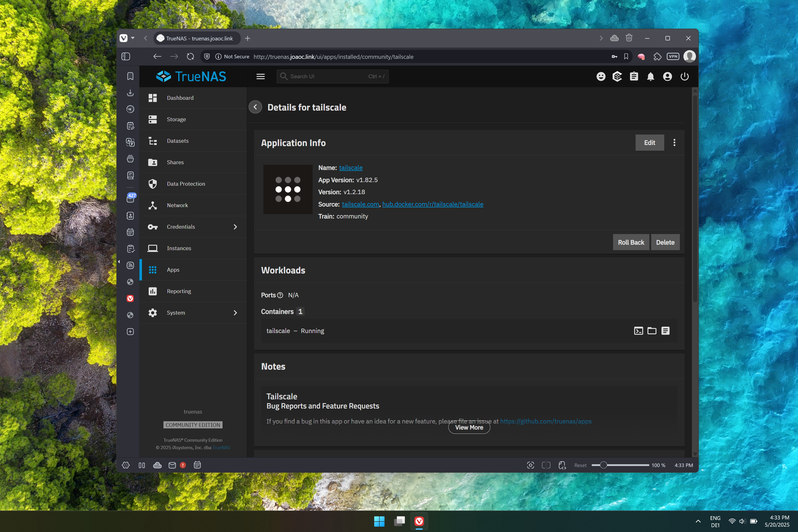Open the alerts bell icon

[650, 77]
